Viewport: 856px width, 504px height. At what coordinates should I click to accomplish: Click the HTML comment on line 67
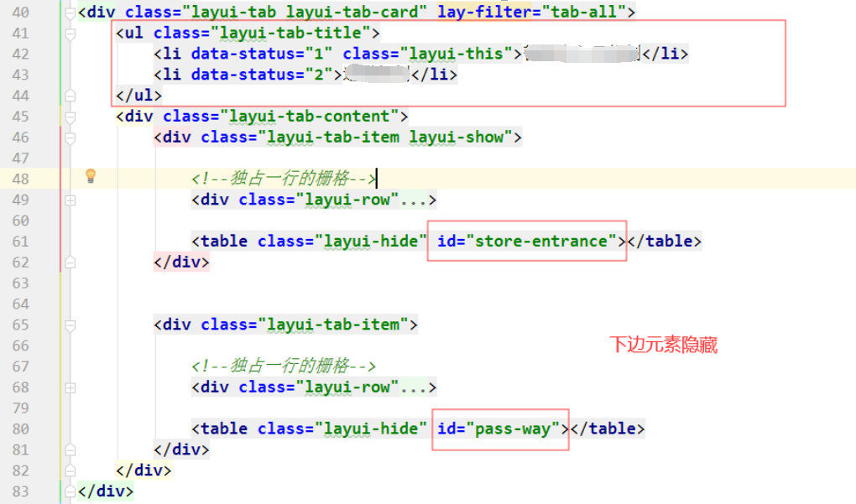point(284,366)
